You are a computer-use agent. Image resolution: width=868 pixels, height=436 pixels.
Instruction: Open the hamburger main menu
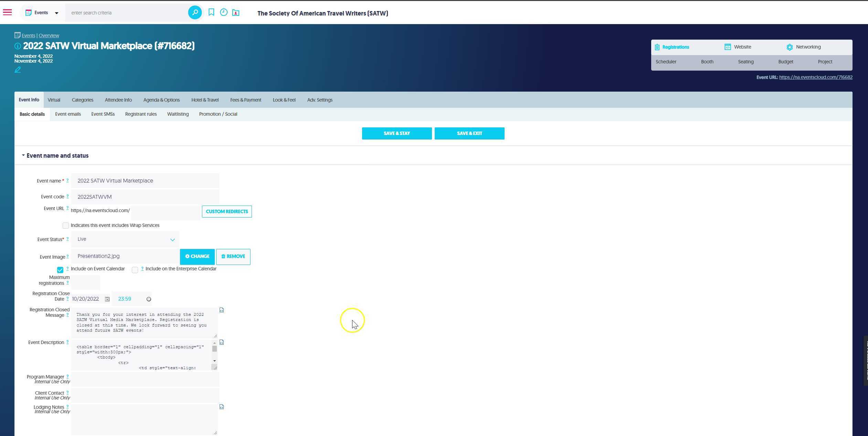pyautogui.click(x=7, y=12)
